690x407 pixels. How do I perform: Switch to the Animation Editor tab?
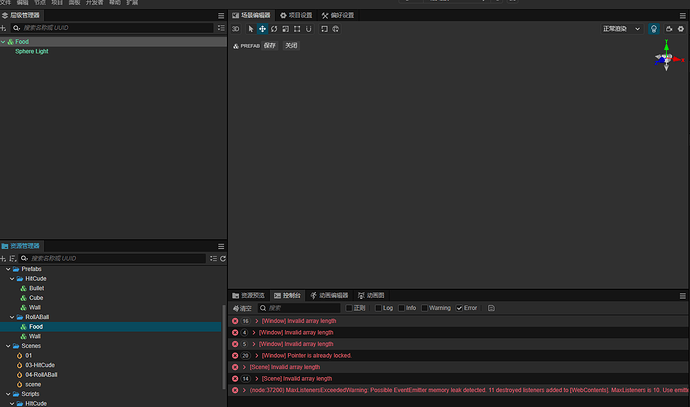(330, 296)
